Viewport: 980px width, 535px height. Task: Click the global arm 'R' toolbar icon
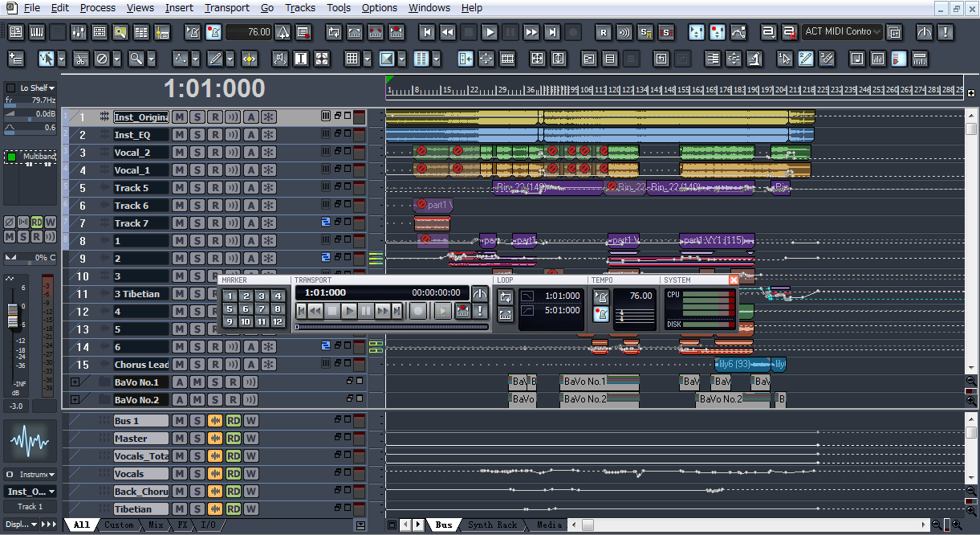[x=604, y=32]
